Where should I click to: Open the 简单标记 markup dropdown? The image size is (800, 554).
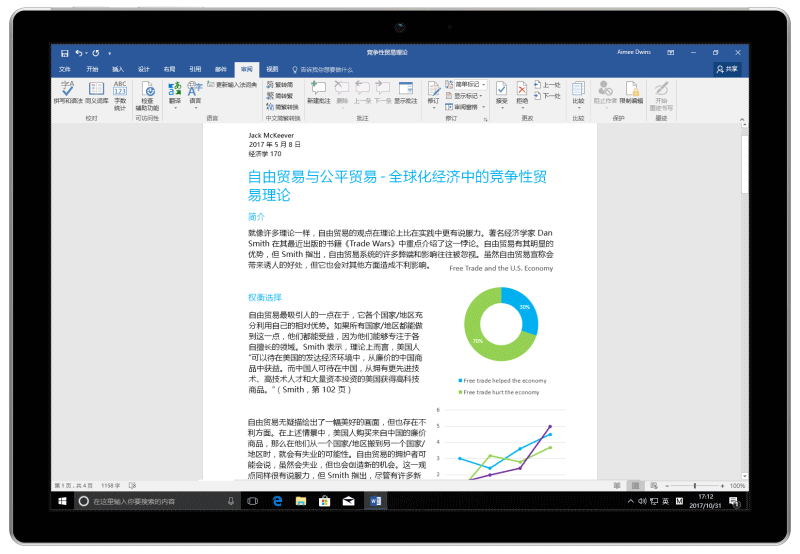468,84
